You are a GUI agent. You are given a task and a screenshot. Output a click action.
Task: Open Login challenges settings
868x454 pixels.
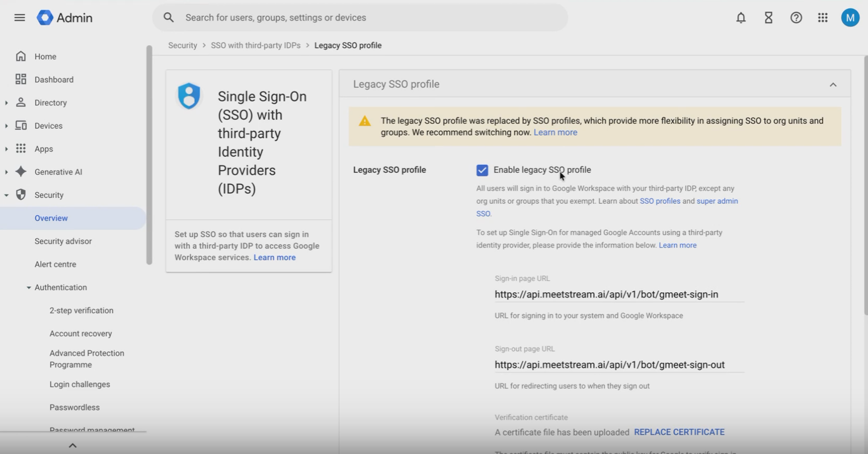[80, 384]
